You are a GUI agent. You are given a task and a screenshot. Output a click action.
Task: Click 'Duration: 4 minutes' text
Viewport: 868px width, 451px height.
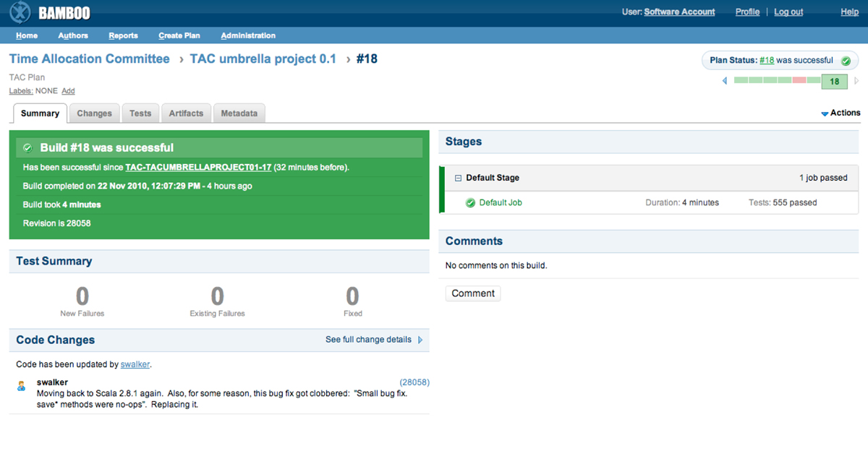click(x=682, y=203)
